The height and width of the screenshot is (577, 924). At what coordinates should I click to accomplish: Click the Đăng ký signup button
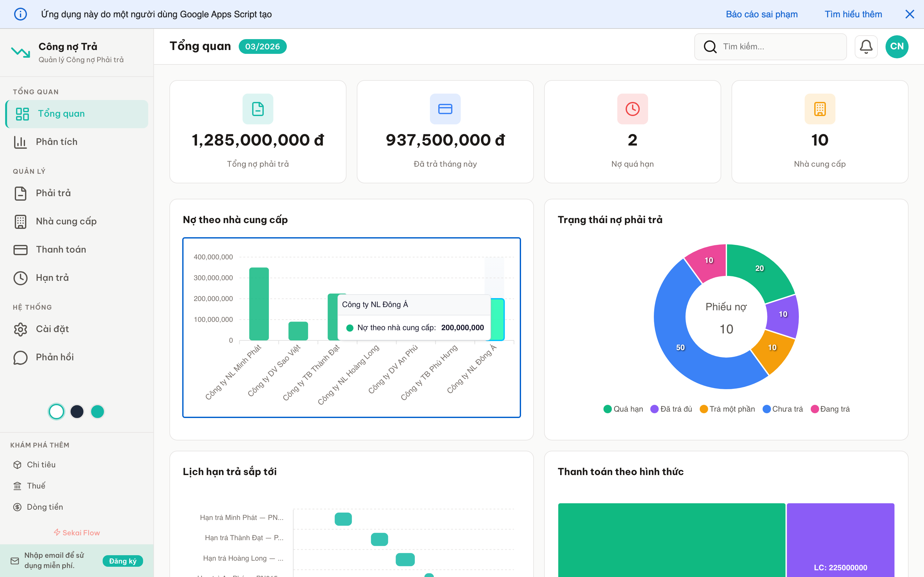click(x=123, y=561)
